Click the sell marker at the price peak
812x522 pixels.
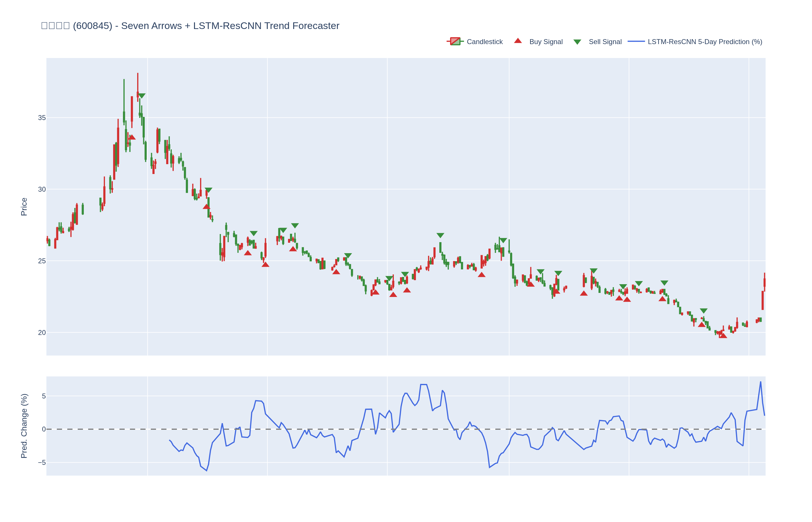pos(142,96)
